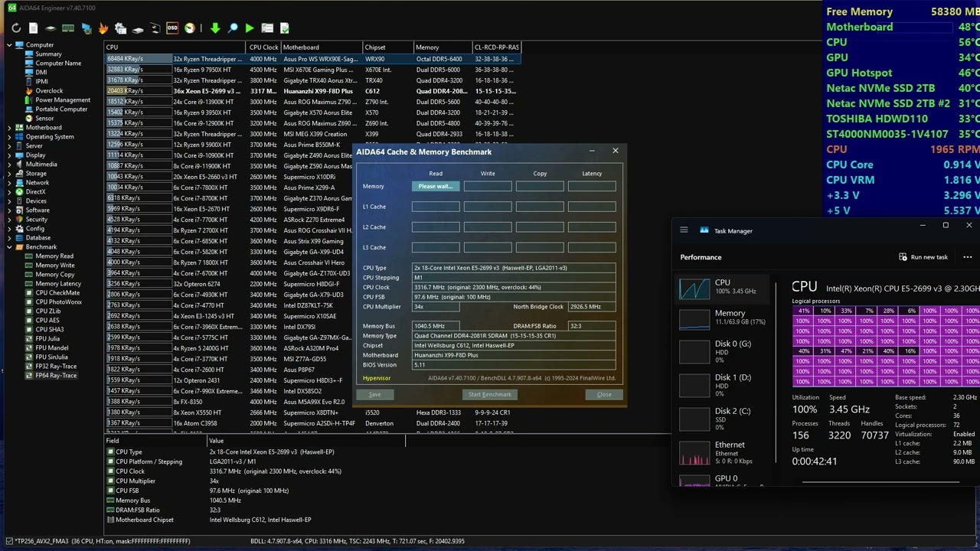Click Run new task in Task Manager
This screenshot has width=980, height=551.
[x=923, y=257]
